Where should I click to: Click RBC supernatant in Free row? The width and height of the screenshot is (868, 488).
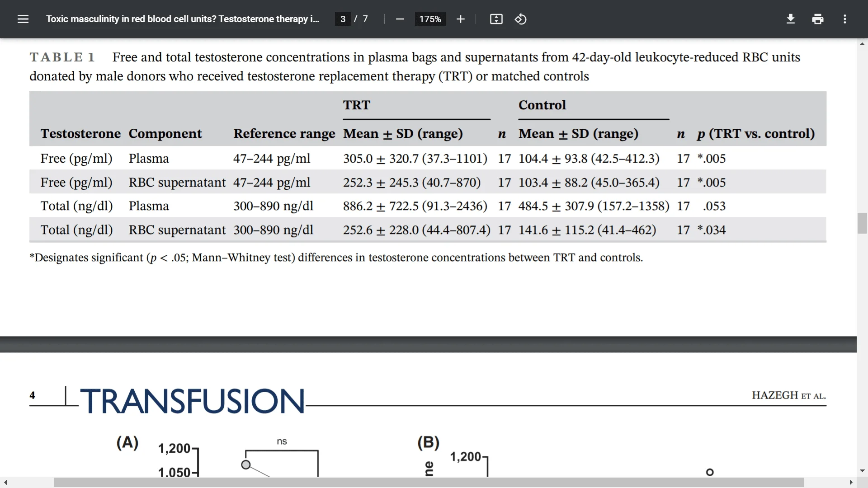click(x=177, y=183)
